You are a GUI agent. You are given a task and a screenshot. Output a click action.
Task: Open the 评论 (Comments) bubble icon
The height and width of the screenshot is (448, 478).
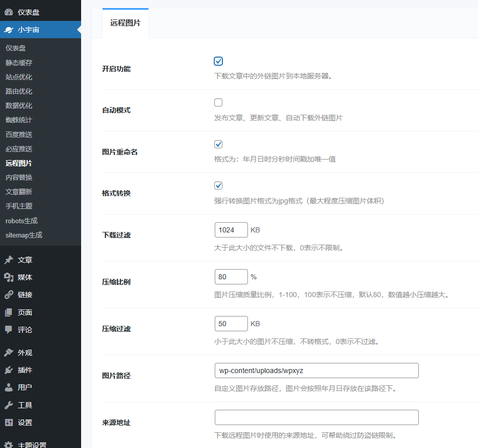(x=9, y=329)
